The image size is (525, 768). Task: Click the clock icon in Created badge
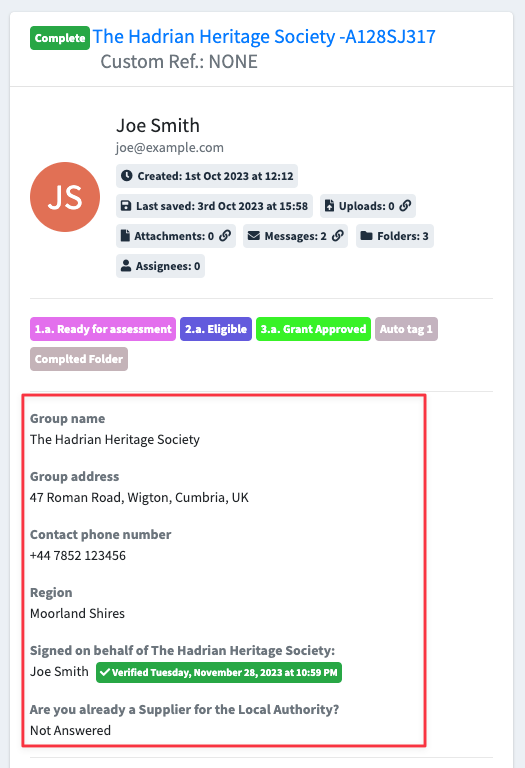(126, 176)
